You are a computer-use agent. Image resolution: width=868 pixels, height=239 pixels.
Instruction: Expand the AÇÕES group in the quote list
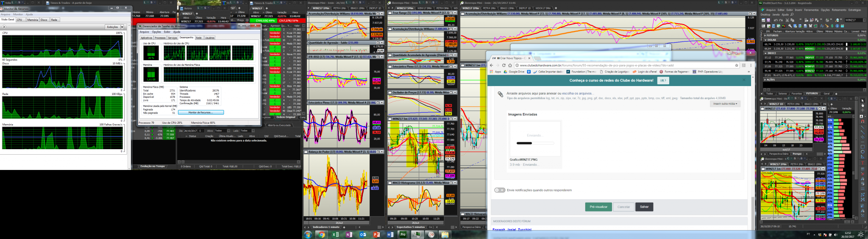point(765,80)
